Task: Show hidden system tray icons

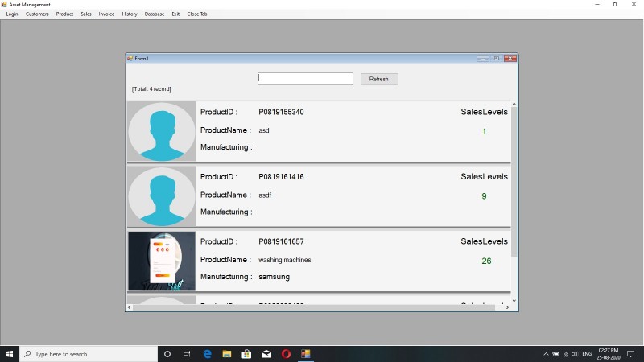Action: pos(546,354)
